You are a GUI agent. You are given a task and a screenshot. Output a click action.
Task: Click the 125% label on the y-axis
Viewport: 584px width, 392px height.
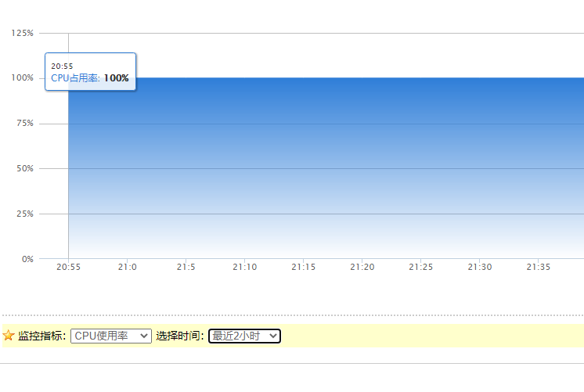point(22,33)
